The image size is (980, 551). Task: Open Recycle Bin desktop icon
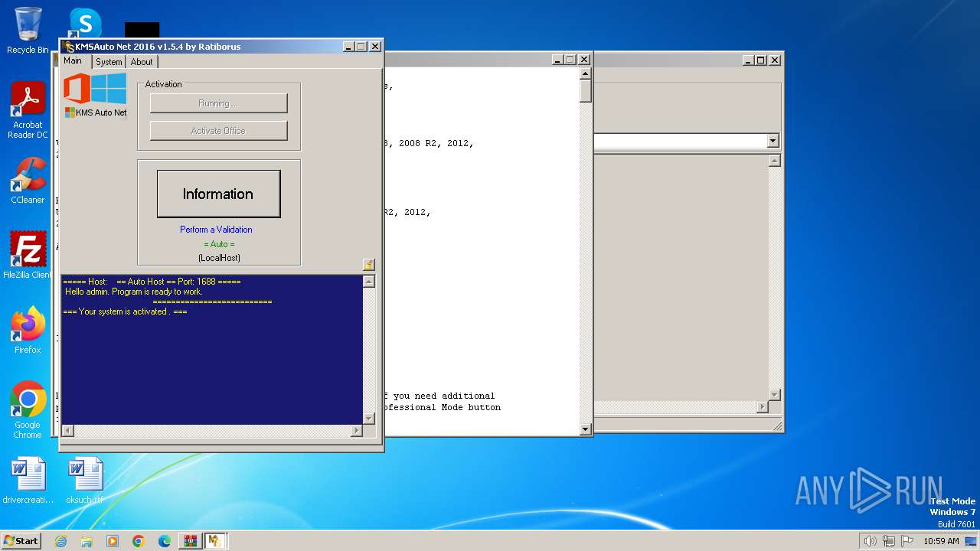(x=28, y=31)
